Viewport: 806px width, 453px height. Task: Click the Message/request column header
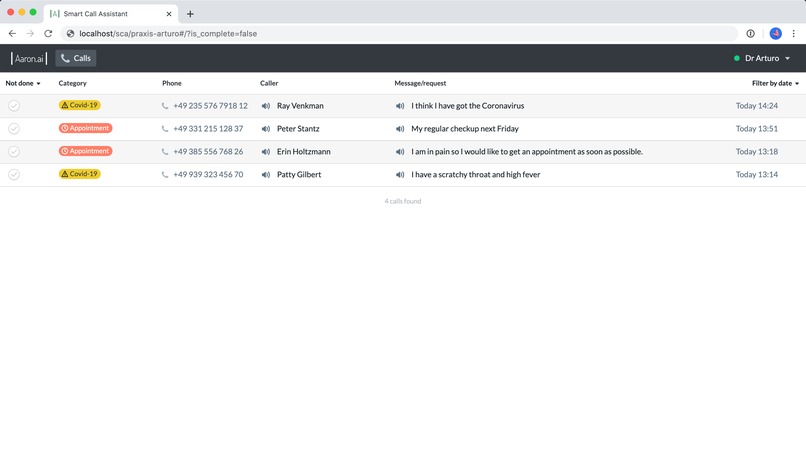pos(420,83)
